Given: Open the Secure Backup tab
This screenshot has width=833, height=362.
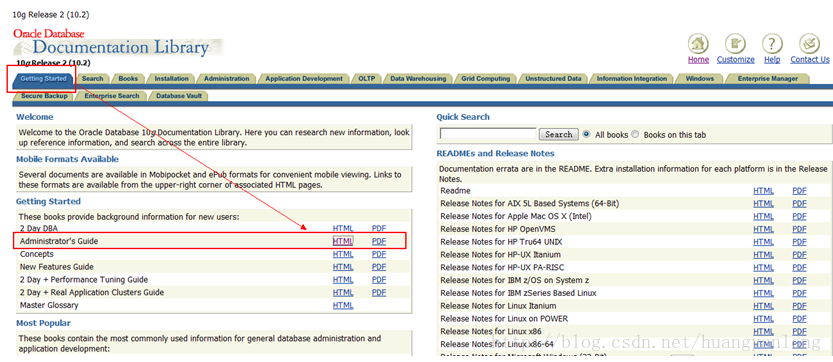Looking at the screenshot, I should pyautogui.click(x=44, y=96).
